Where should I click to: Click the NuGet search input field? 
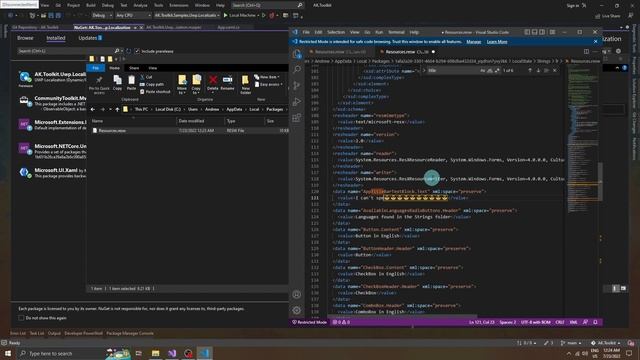coord(65,51)
